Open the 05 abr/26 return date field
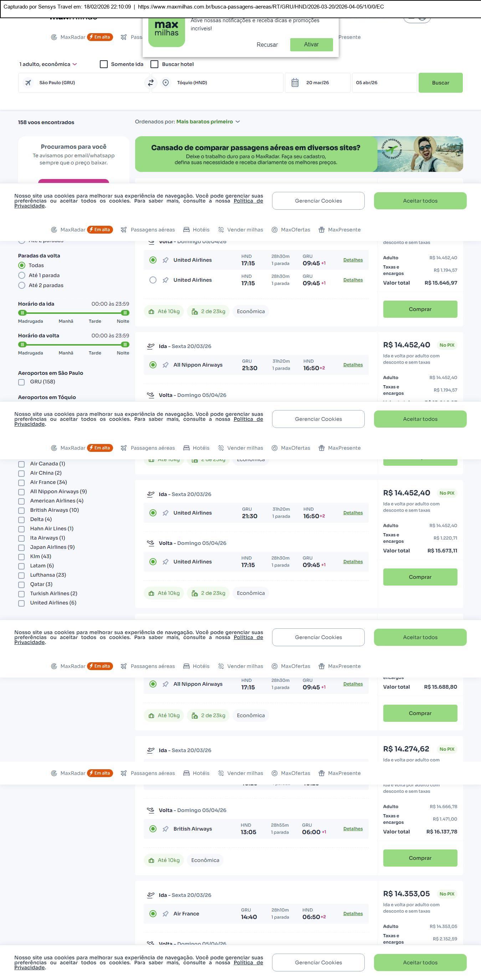 point(383,82)
